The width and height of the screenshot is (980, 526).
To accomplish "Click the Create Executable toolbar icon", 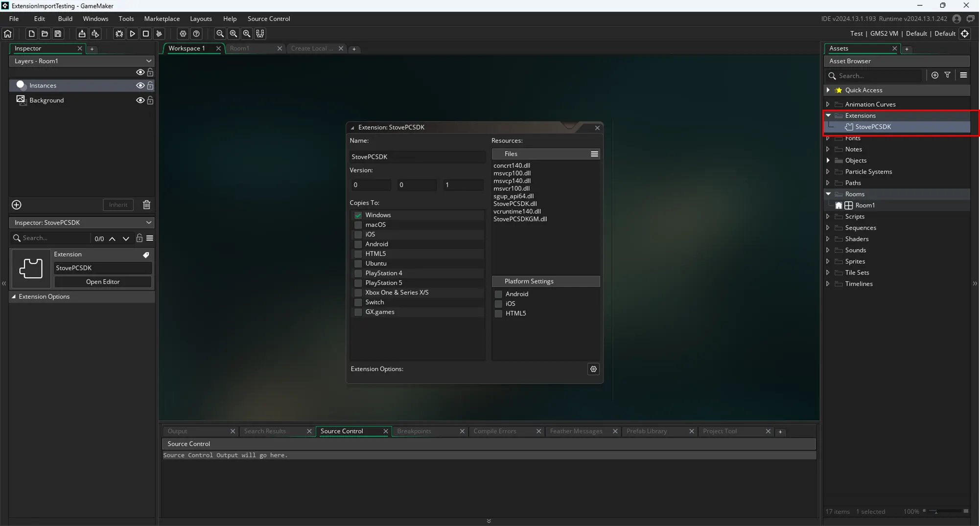I will (82, 34).
